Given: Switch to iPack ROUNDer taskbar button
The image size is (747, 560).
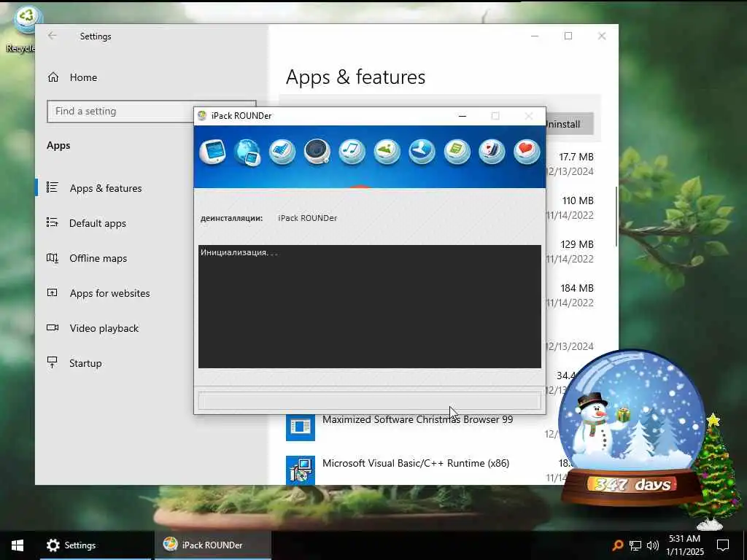Looking at the screenshot, I should 213,545.
